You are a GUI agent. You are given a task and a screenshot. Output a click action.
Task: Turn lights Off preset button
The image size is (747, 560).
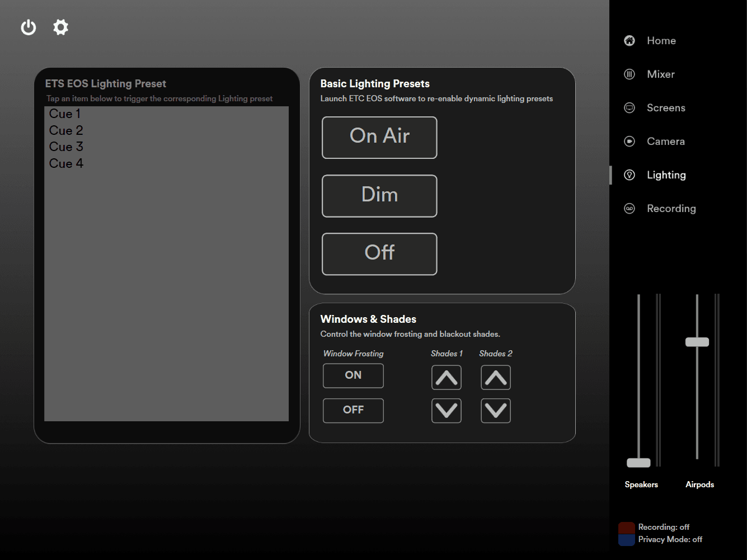(x=379, y=254)
